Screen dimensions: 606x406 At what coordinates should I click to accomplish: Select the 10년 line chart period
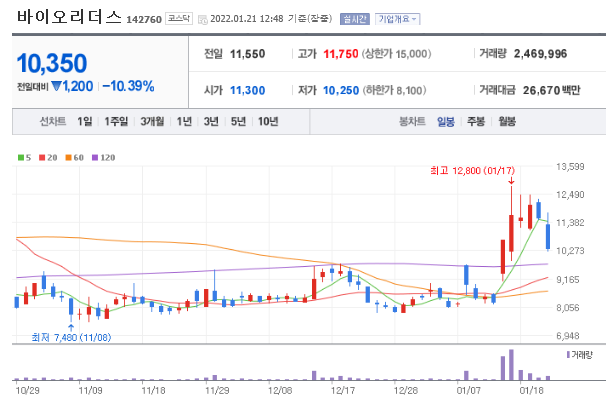(268, 122)
